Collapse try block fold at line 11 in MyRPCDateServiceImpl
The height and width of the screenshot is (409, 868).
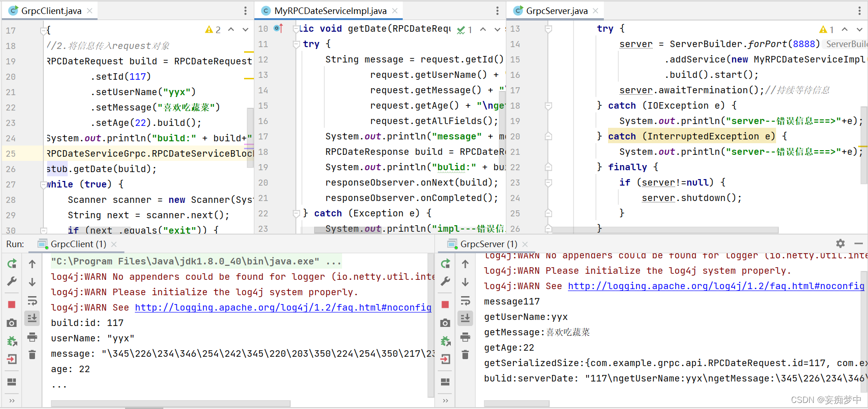(296, 44)
